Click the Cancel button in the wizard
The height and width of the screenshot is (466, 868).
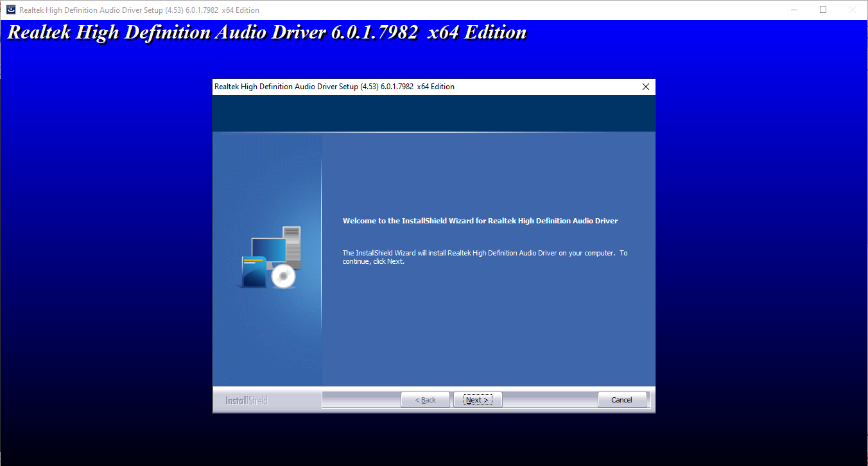click(x=621, y=400)
